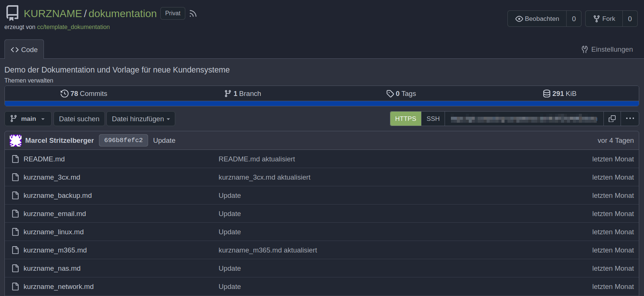The width and height of the screenshot is (644, 296).
Task: Fork this repository
Action: tap(604, 19)
